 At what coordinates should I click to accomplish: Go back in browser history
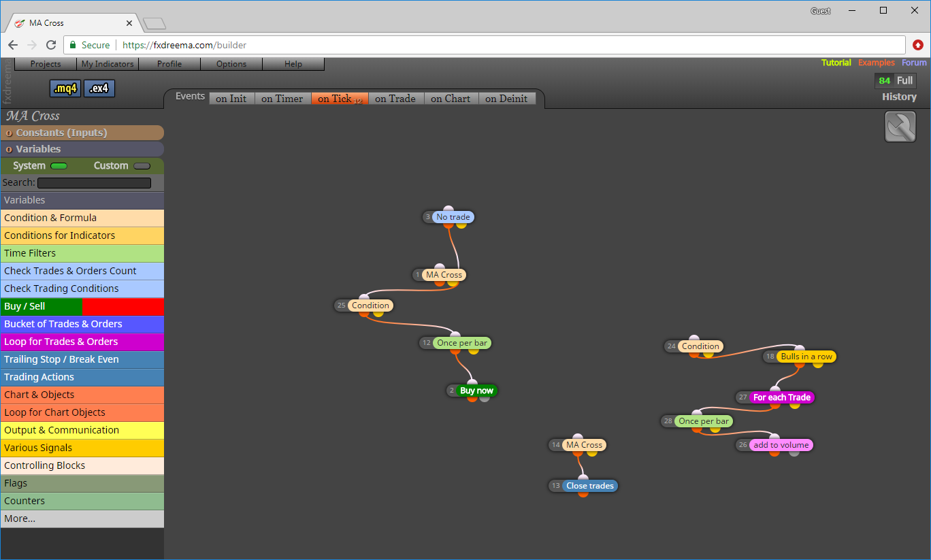click(13, 45)
